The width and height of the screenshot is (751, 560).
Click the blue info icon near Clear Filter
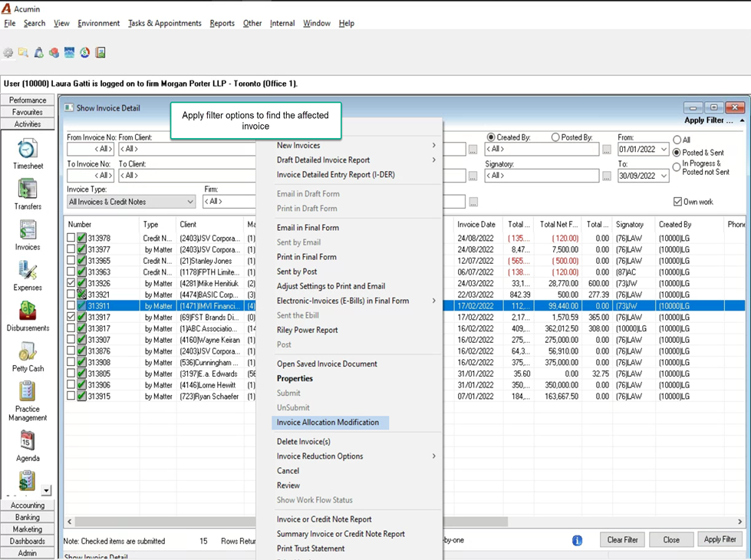click(x=577, y=540)
